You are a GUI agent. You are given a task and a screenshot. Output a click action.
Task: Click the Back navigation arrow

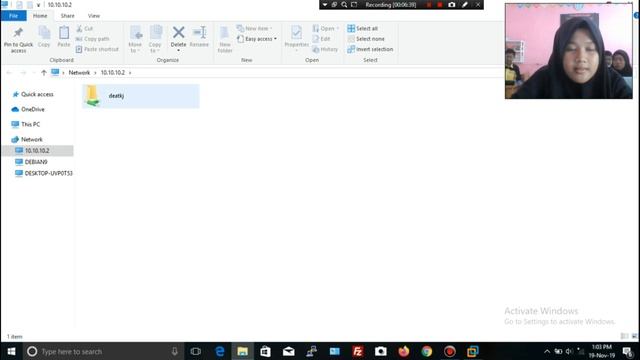point(9,73)
